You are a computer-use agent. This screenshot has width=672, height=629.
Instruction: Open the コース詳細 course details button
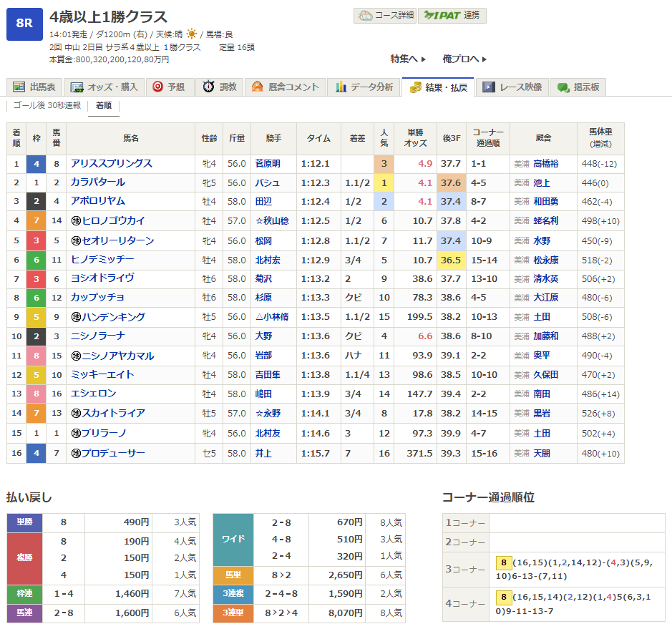point(384,15)
